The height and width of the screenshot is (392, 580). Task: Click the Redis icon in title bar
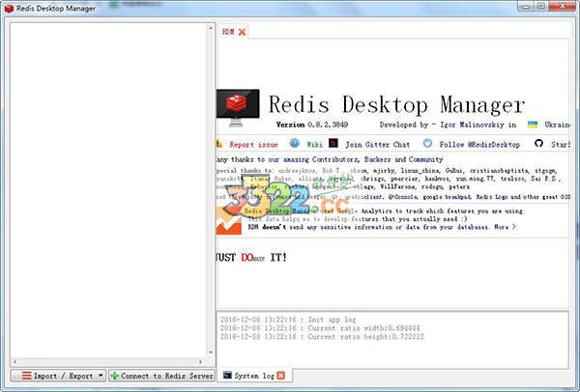coord(9,8)
